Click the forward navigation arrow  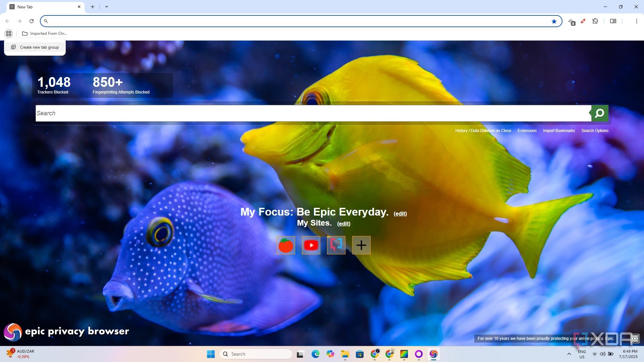pos(19,21)
